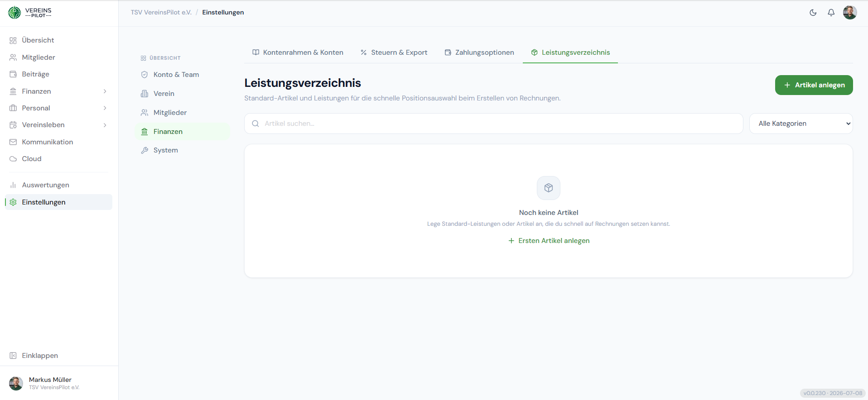The image size is (868, 400).
Task: Click the Artikel suchen search field
Action: 494,124
